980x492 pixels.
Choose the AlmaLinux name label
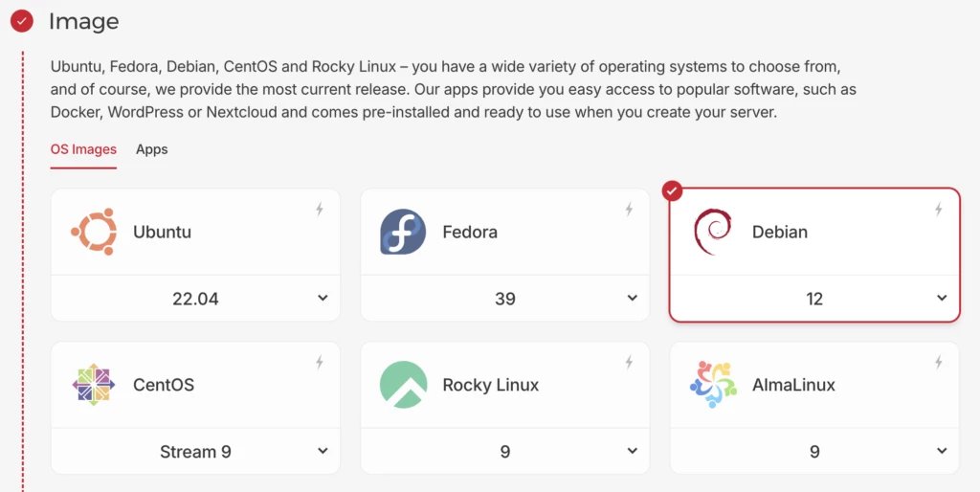tap(793, 385)
